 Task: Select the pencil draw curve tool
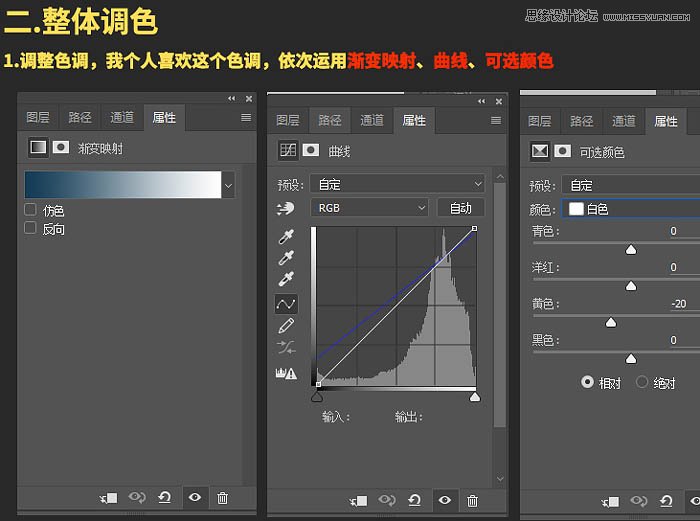tap(286, 325)
